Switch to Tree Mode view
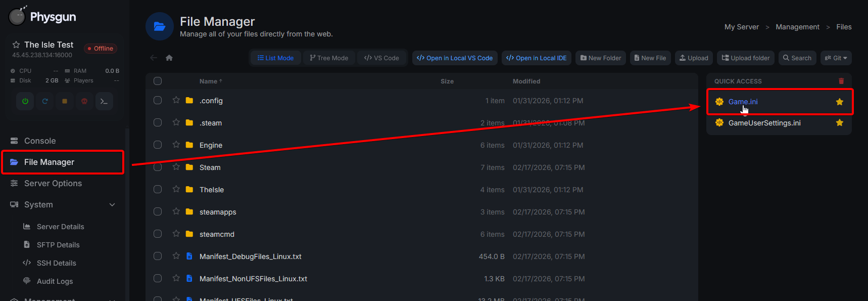The image size is (868, 301). 329,58
